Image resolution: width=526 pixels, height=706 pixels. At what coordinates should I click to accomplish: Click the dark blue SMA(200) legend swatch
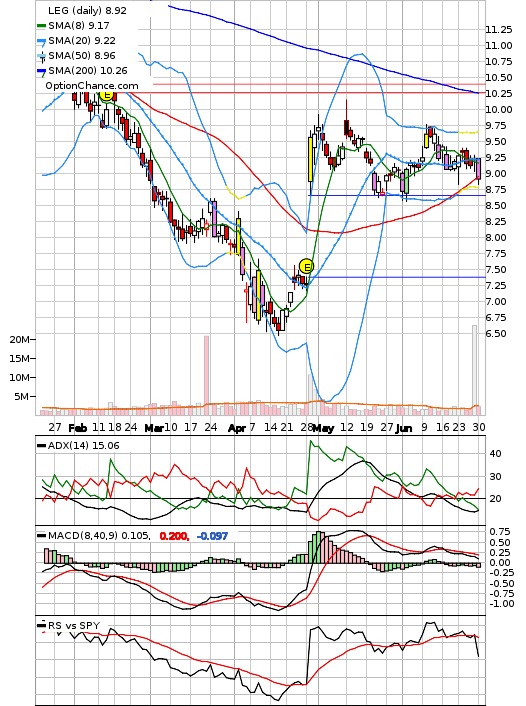(41, 71)
